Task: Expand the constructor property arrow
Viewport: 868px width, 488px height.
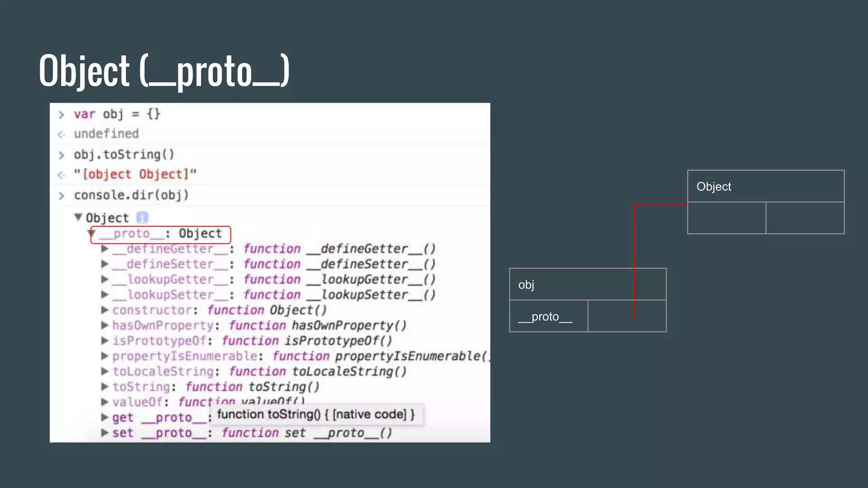Action: pyautogui.click(x=105, y=310)
